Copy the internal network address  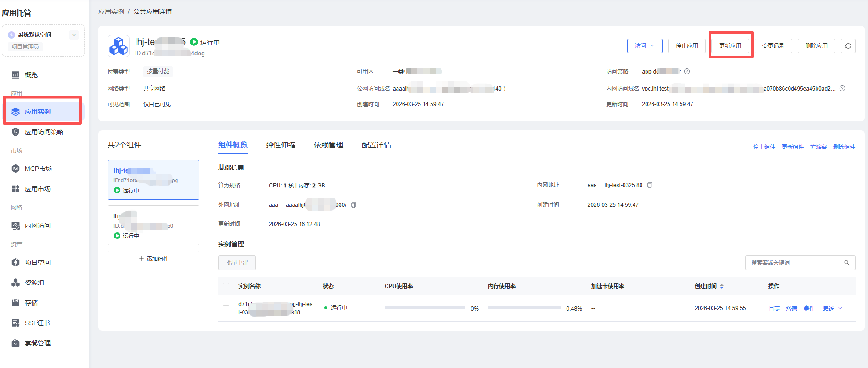pyautogui.click(x=650, y=185)
